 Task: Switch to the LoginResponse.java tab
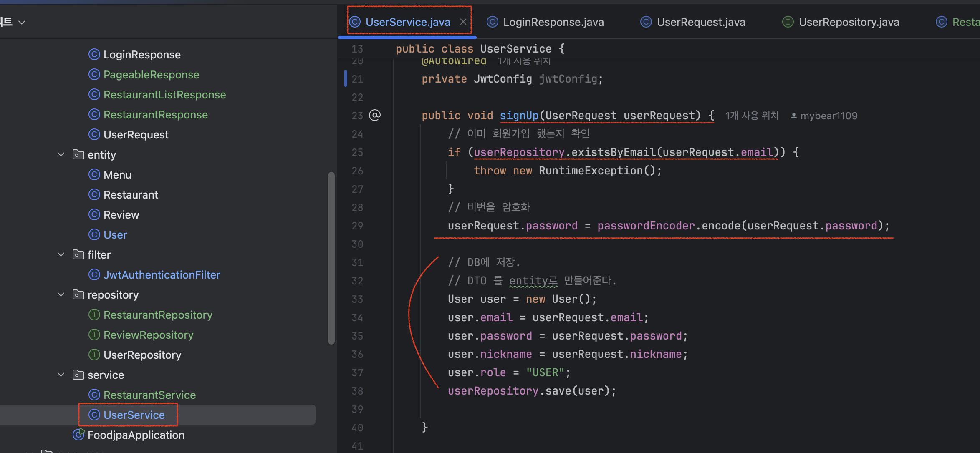tap(553, 22)
